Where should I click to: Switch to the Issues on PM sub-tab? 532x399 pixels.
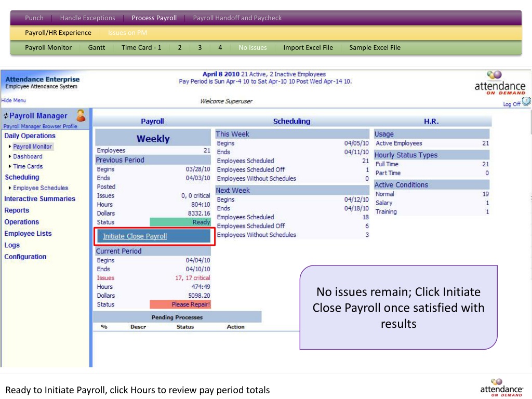coord(128,33)
